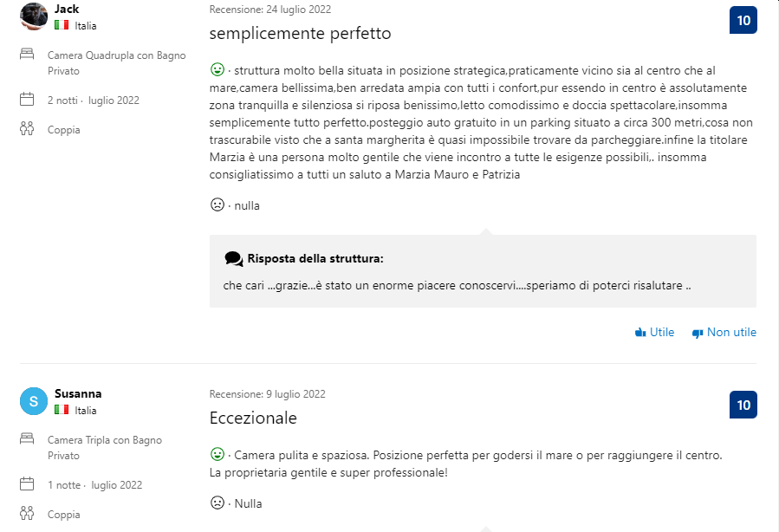The height and width of the screenshot is (532, 779).
Task: Click the score 10 badge on Jack's review
Action: tap(743, 21)
